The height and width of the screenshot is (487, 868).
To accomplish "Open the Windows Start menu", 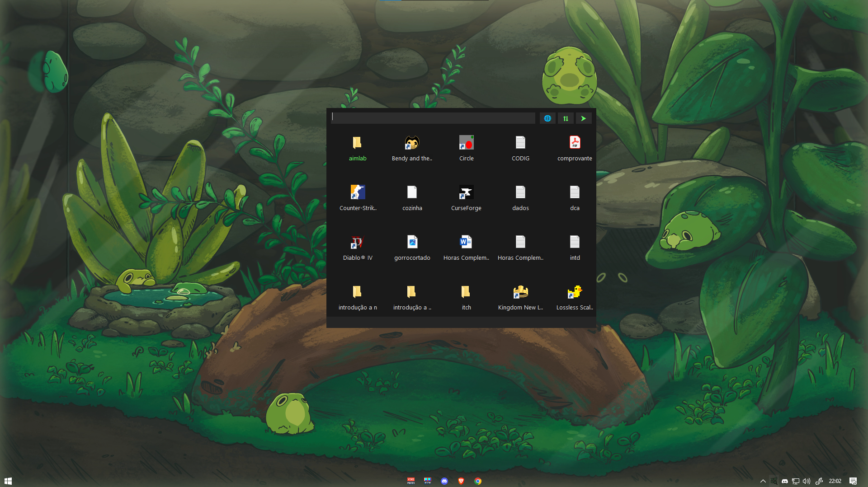I will coord(8,481).
